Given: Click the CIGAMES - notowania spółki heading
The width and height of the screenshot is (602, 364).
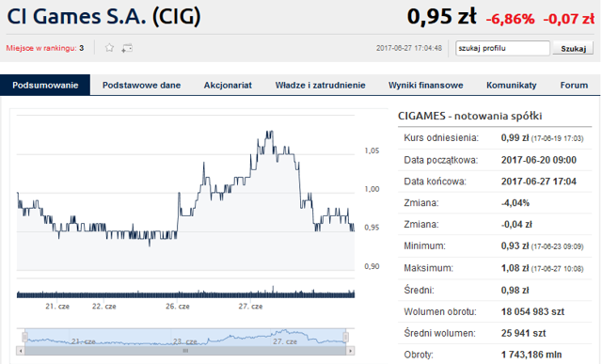Looking at the screenshot, I should click(470, 116).
